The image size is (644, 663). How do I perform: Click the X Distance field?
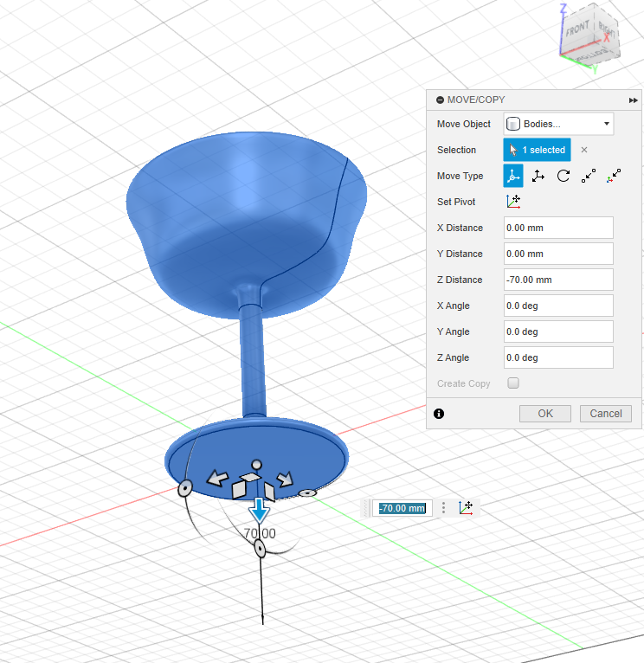click(x=558, y=228)
